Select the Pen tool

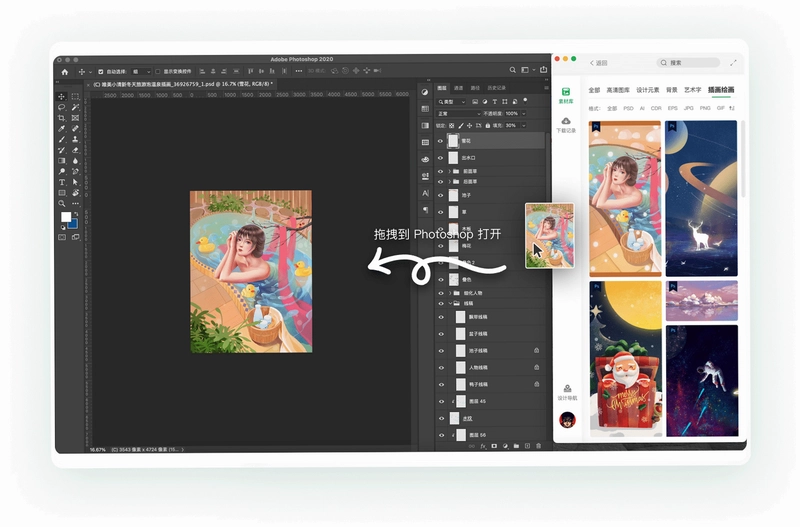coord(76,171)
